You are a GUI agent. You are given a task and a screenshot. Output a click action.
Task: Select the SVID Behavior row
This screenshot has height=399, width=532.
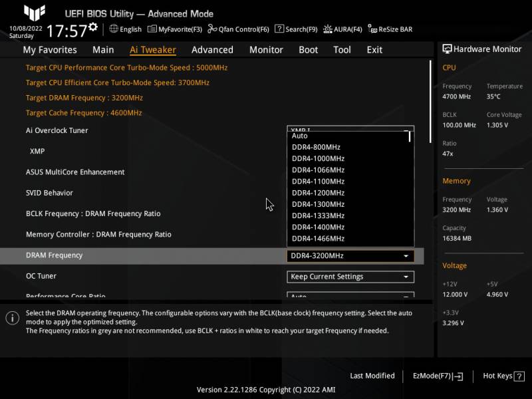[x=211, y=193]
